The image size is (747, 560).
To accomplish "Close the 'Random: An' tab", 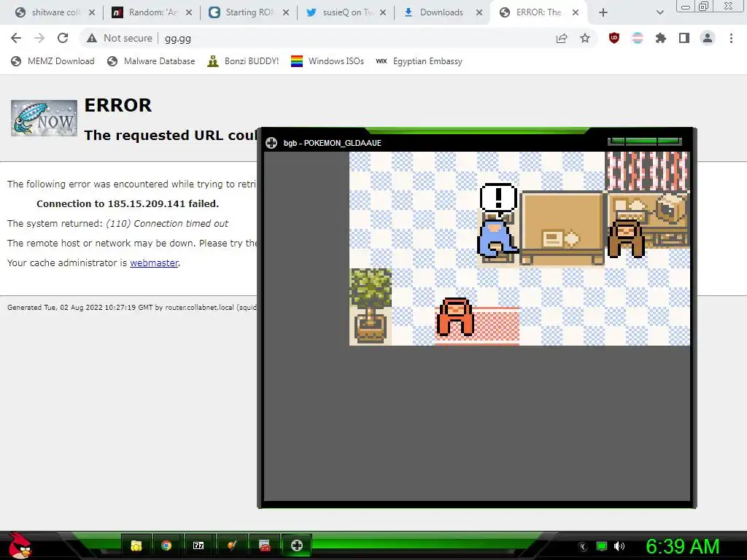I will click(189, 12).
